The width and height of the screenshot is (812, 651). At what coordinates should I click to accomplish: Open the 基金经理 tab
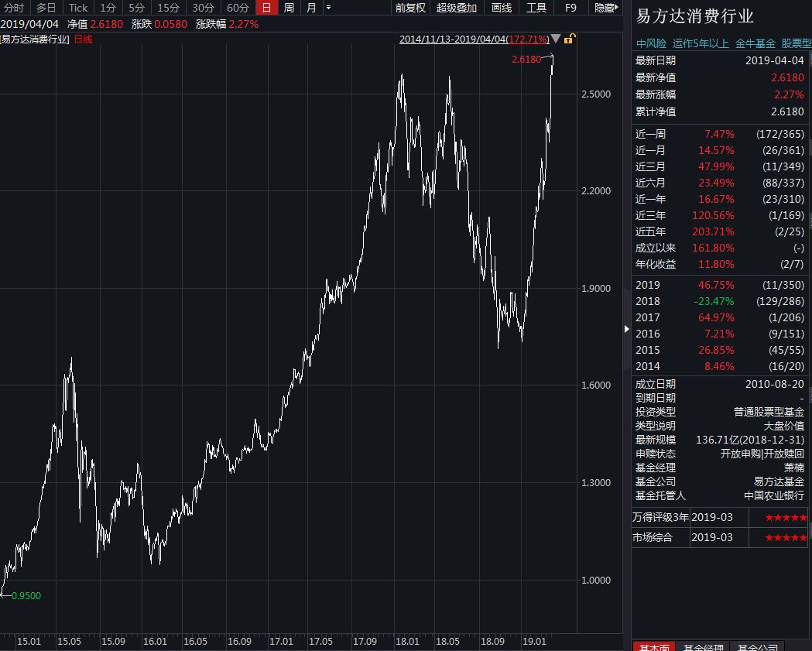point(704,646)
